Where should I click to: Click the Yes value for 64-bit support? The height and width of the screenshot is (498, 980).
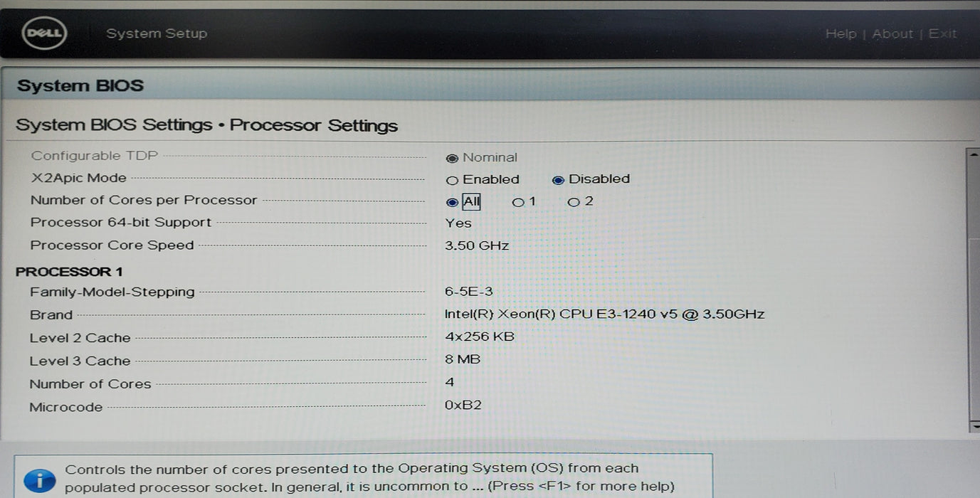(x=458, y=223)
